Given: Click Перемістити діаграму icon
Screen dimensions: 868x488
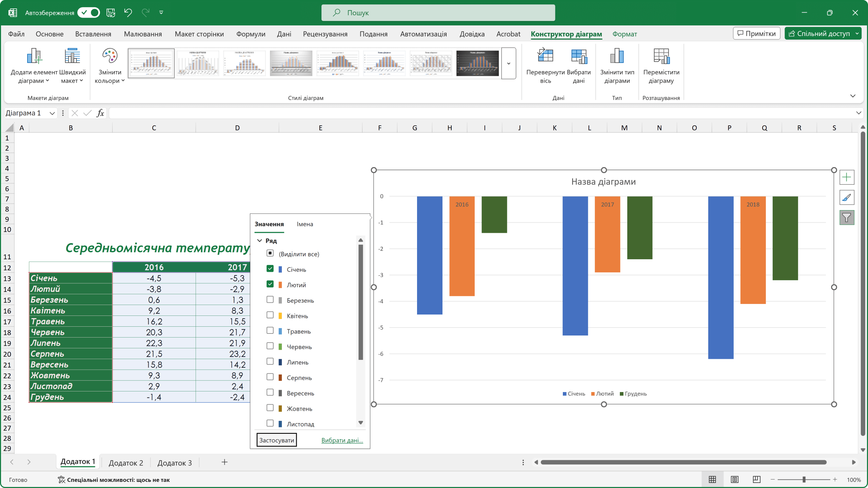Looking at the screenshot, I should tap(661, 56).
